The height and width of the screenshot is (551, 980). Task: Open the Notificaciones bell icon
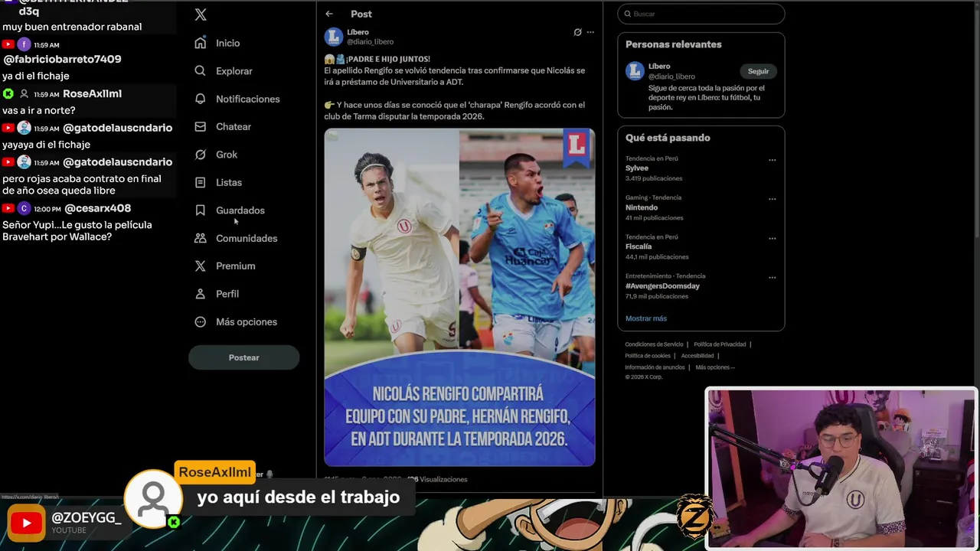click(201, 99)
